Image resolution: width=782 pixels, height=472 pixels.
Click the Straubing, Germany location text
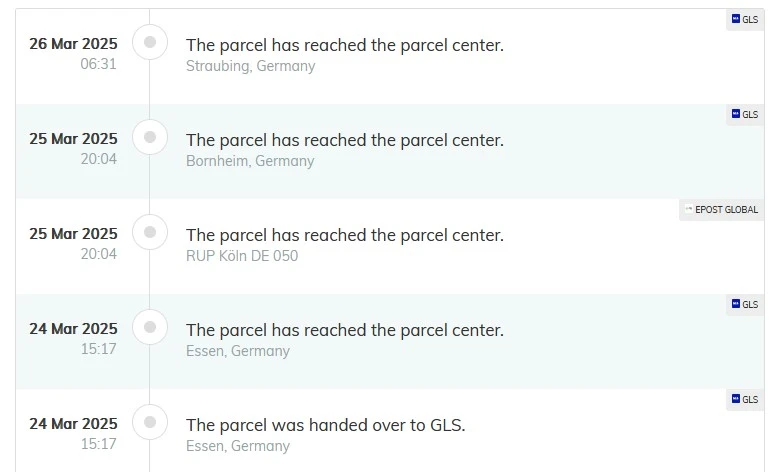tap(250, 66)
